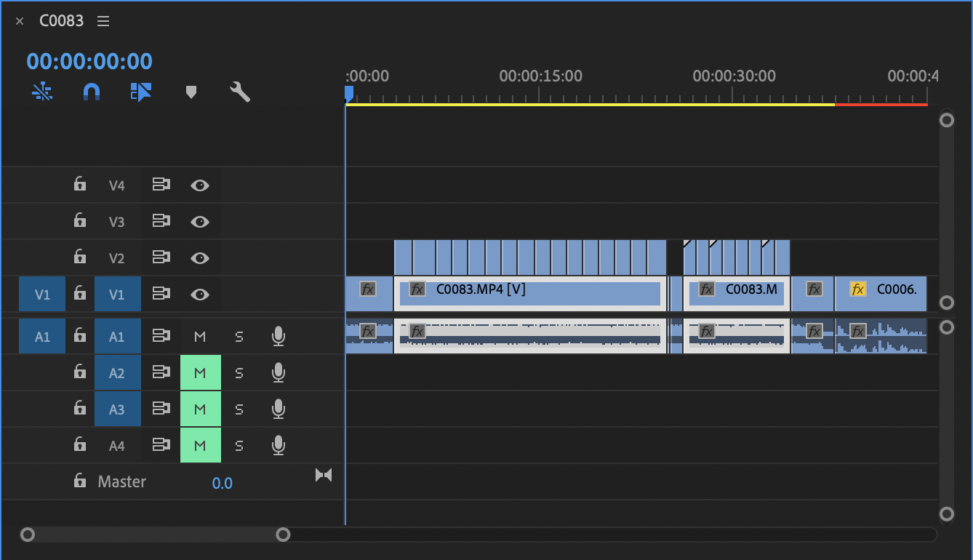
Task: Toggle A1 track targeting button
Action: (116, 337)
